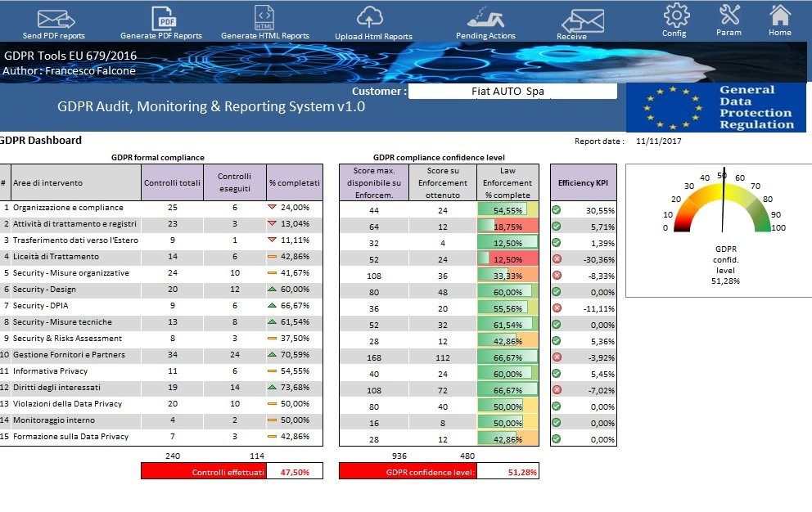812x512 pixels.
Task: Click the red cross KPI icon for -8,33%
Action: (x=557, y=276)
